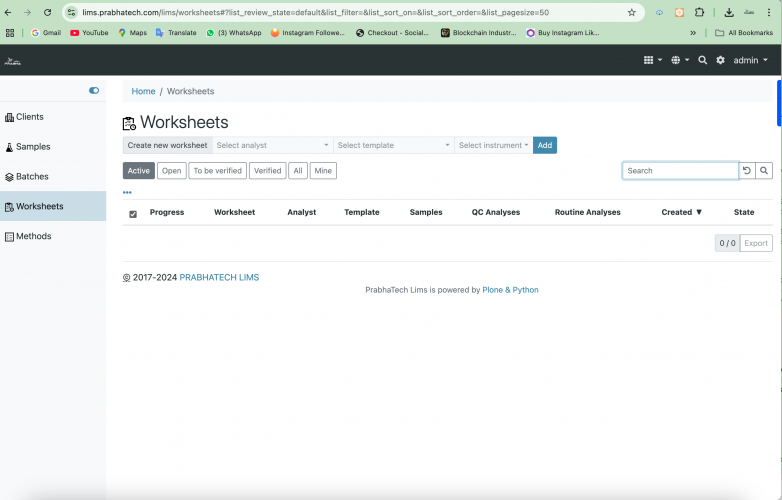782x500 pixels.
Task: Toggle the select-all checkbox in table header
Action: click(133, 214)
